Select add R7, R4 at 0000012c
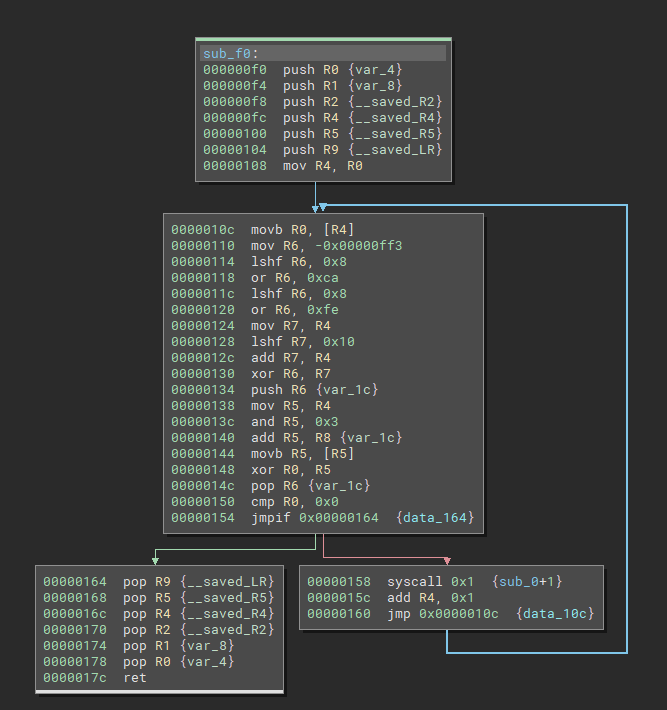The height and width of the screenshot is (710, 667). coord(251,358)
